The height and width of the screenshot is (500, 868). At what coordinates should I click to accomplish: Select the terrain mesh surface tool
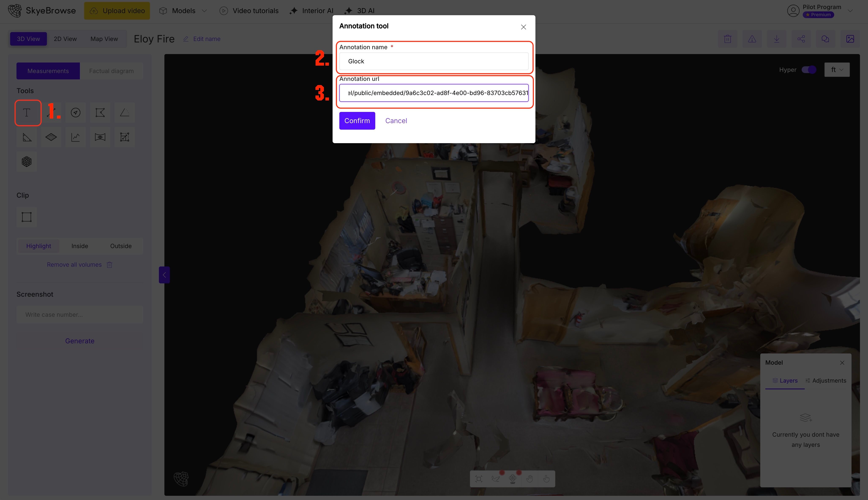click(51, 137)
